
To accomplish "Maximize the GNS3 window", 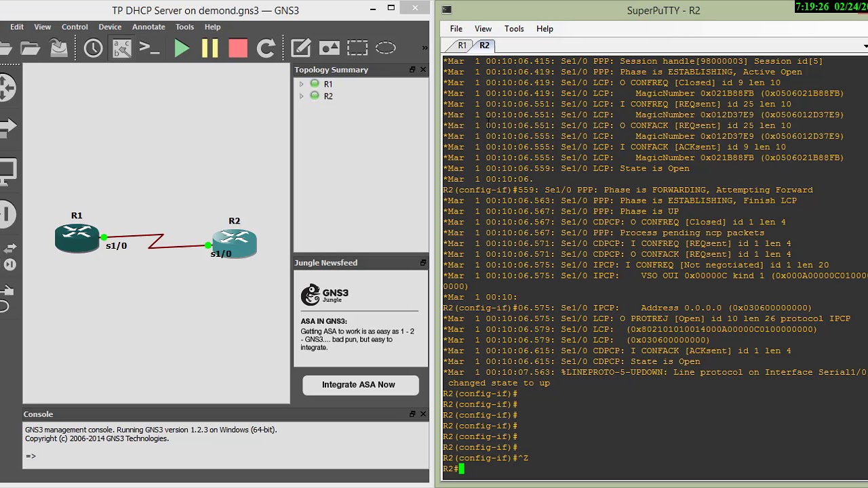I will click(391, 8).
